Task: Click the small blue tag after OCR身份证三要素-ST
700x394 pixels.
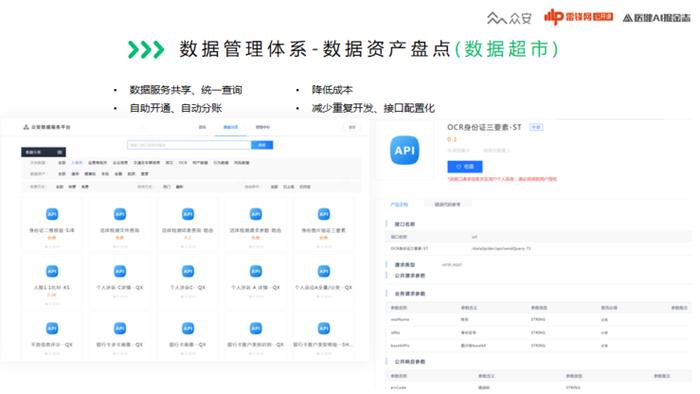Action: click(536, 128)
